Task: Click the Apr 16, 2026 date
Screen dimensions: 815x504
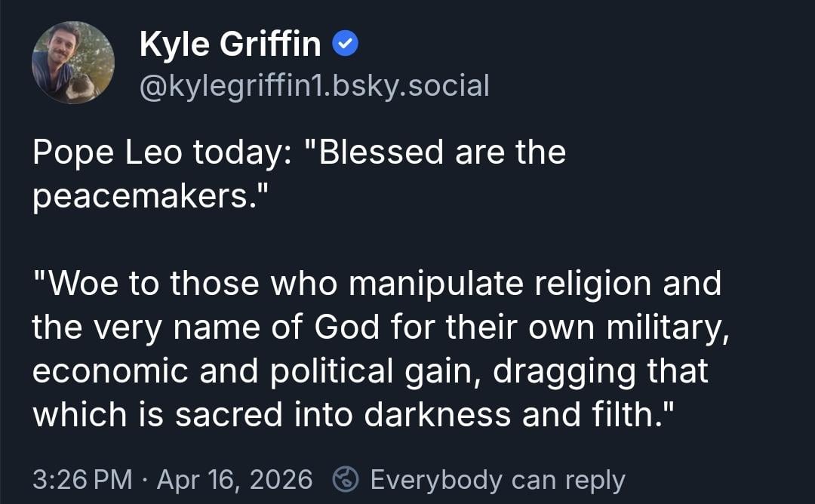Action: (234, 479)
